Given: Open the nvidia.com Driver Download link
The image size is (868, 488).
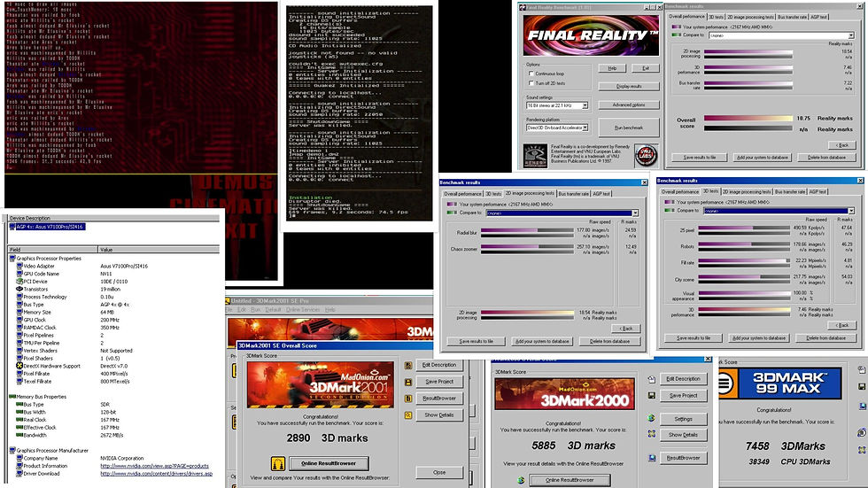Looking at the screenshot, I should click(156, 474).
